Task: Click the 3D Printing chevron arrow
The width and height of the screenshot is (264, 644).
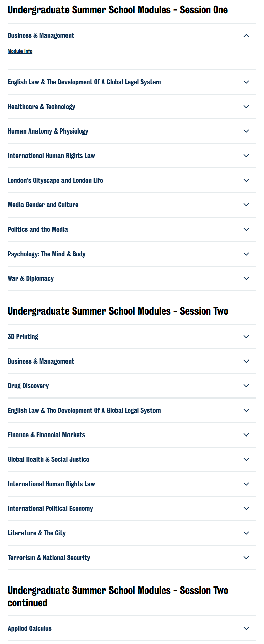Action: (x=246, y=337)
